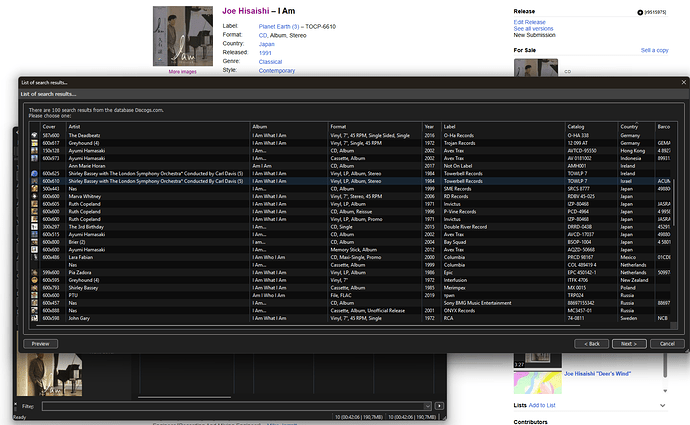Viewport: 690px width, 425px height.
Task: Click the Next > button
Action: click(629, 344)
